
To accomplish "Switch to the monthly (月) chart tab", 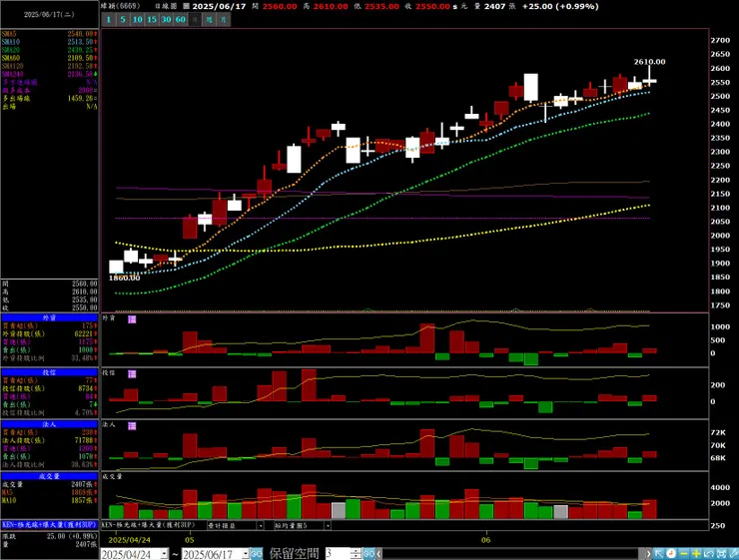I will pyautogui.click(x=224, y=20).
